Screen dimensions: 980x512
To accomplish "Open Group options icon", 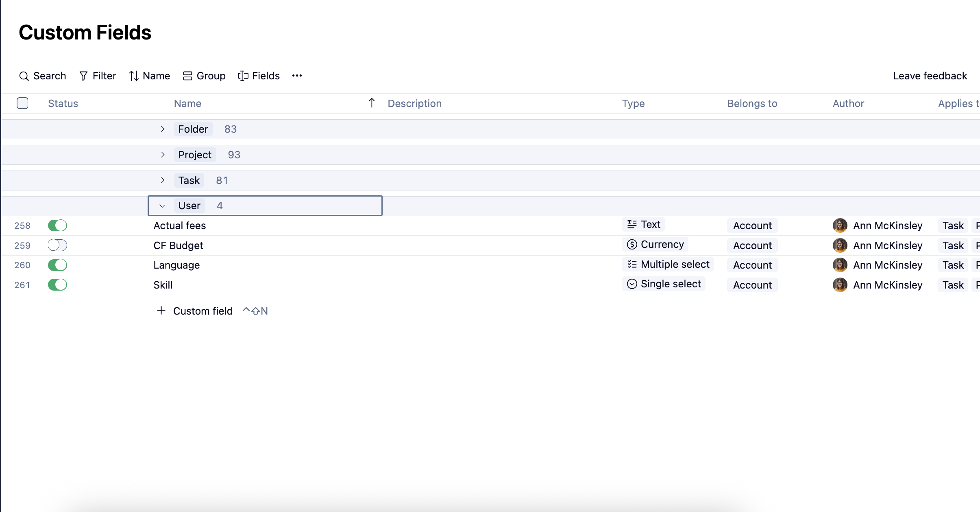I will (x=187, y=76).
